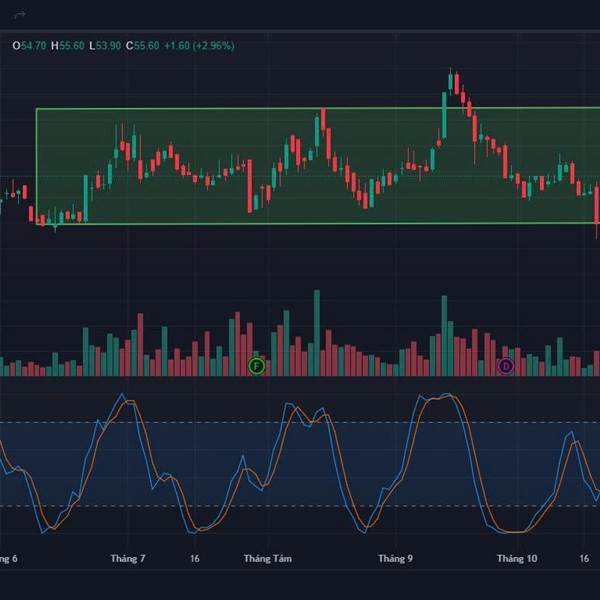The height and width of the screenshot is (600, 600).
Task: Click the 16 label after Tháng 7
Action: 194,559
